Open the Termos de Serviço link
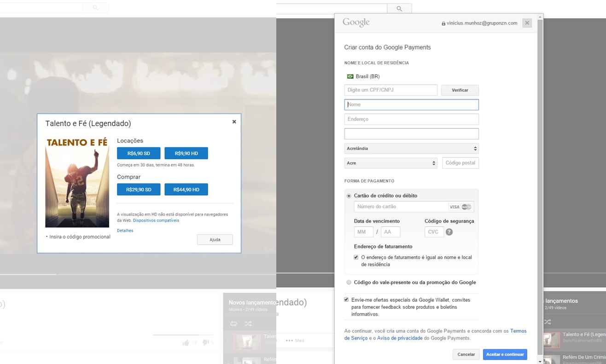Screen dimensions: 606x364 pyautogui.click(x=435, y=335)
